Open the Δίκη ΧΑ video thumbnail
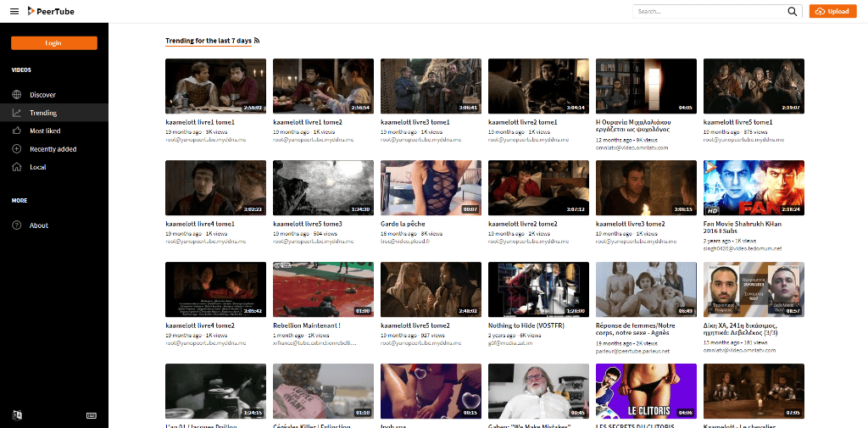 tap(754, 290)
